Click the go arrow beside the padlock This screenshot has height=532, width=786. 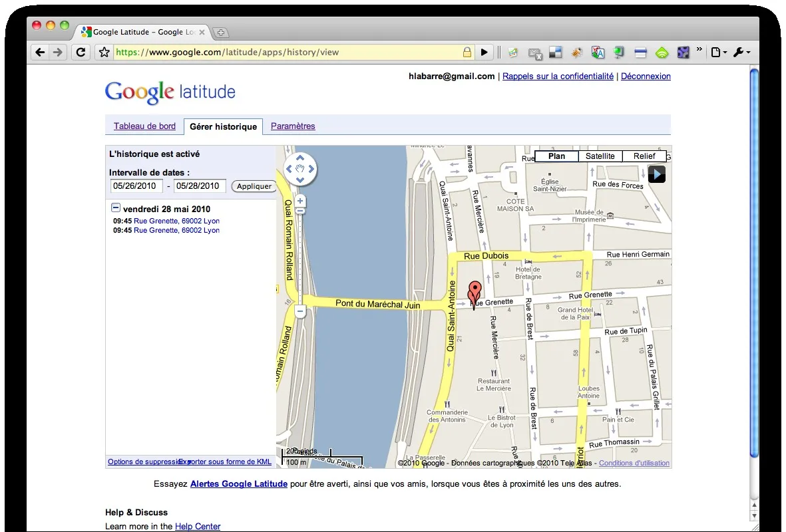tap(485, 52)
